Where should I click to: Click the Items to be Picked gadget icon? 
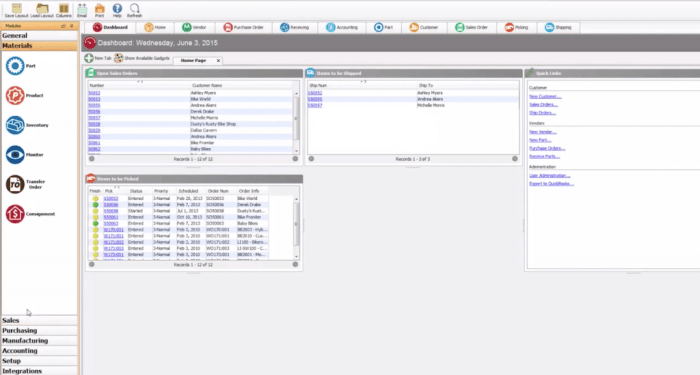[x=91, y=179]
